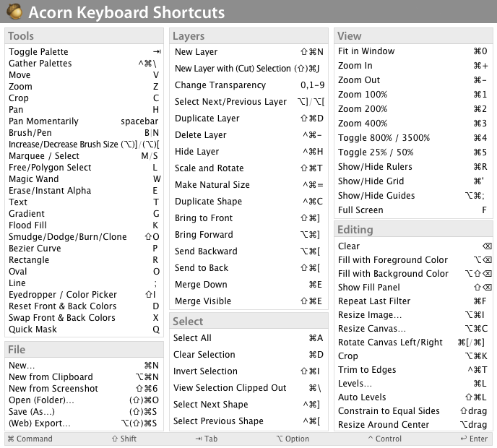Screen dimensions: 497x448
Task: Click the 'View' section header
Action: click(x=413, y=36)
